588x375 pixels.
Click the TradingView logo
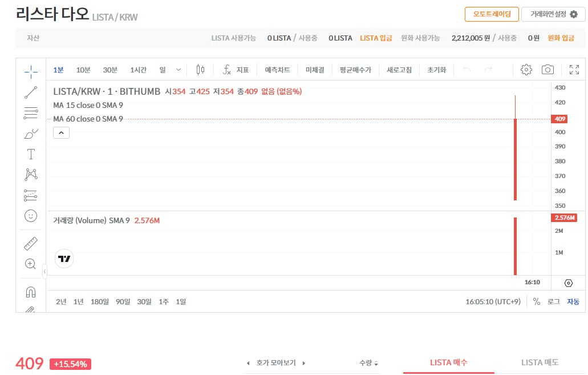(64, 259)
